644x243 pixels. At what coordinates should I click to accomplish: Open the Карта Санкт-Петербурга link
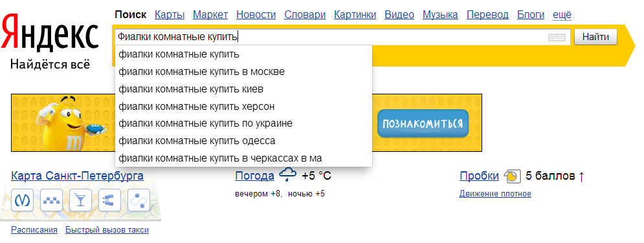(77, 176)
